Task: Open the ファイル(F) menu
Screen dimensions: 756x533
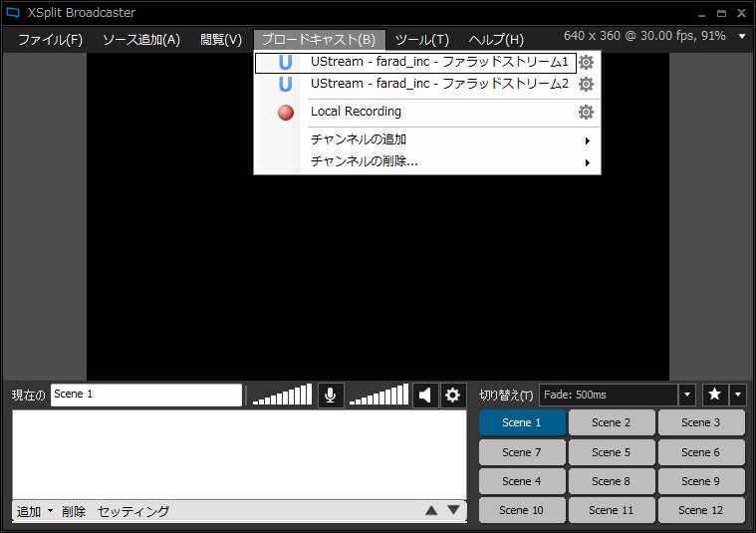Action: click(50, 40)
